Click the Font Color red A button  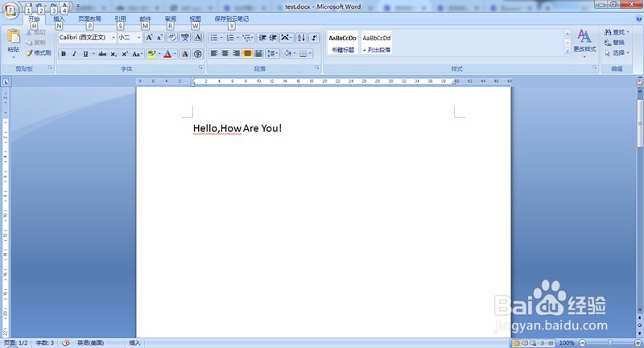(167, 54)
